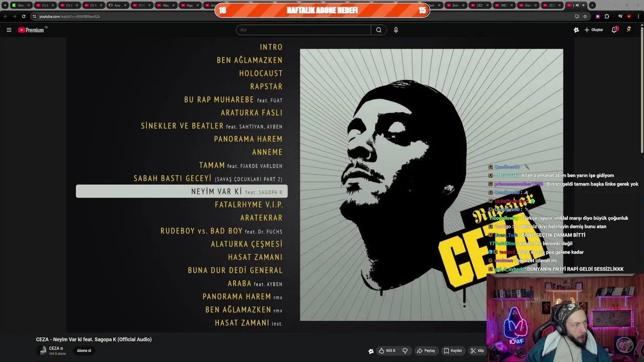Click track SABAH BASTI GECEYİ
The image size is (644, 362).
(x=208, y=178)
